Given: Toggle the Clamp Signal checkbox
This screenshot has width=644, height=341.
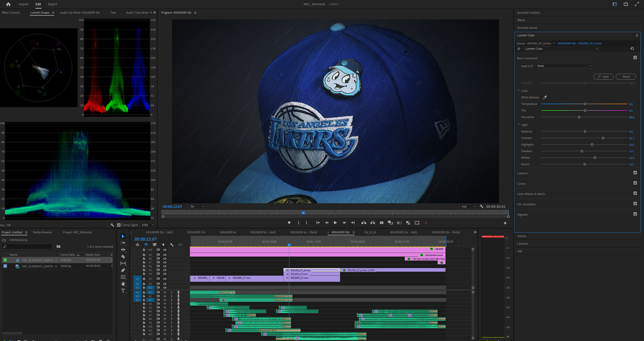Looking at the screenshot, I should (x=119, y=225).
